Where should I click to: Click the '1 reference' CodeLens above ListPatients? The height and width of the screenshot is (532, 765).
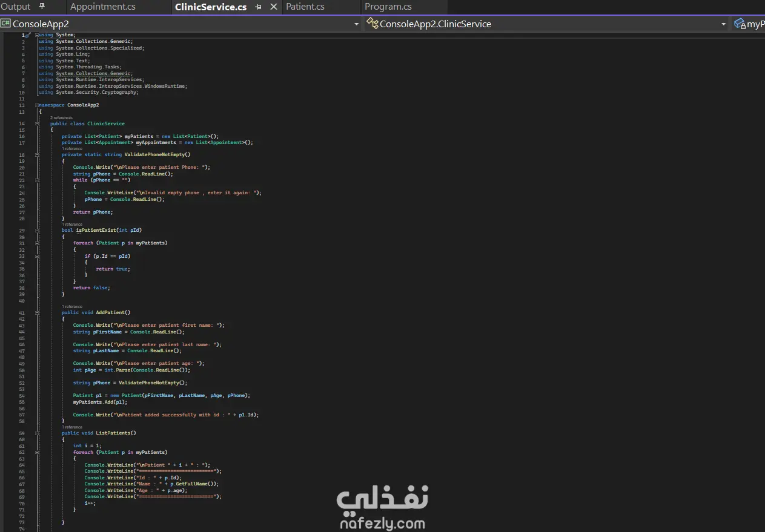71,427
